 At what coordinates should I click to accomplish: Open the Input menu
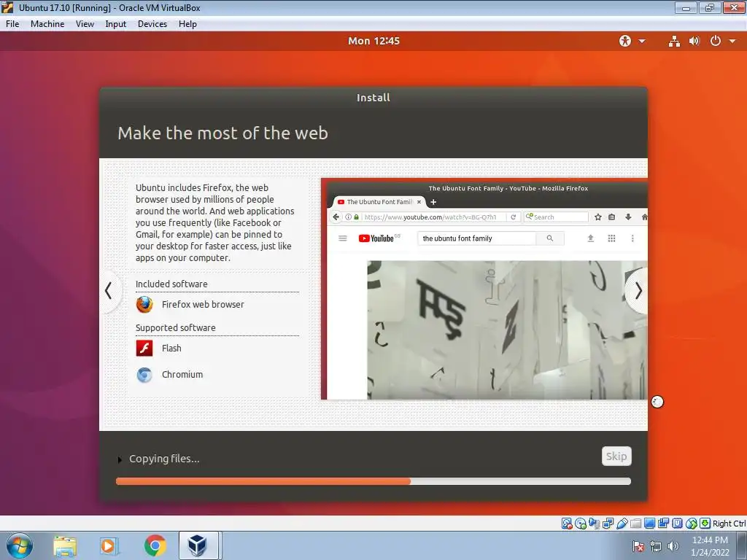pos(116,24)
